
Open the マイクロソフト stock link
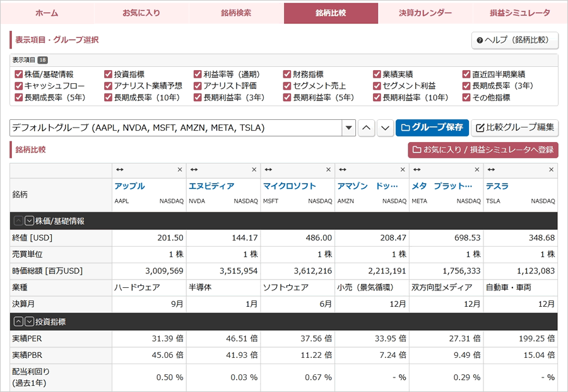point(290,186)
